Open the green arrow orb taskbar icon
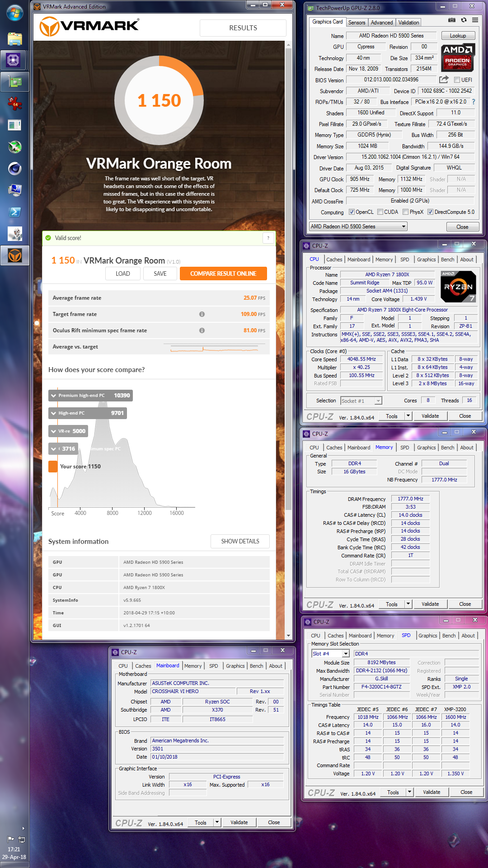488x868 pixels. pos(15,147)
